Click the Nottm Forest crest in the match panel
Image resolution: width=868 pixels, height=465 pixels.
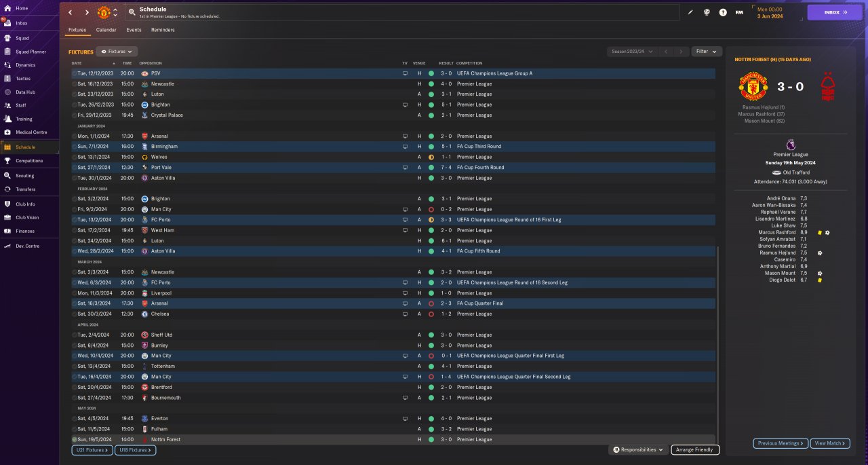pos(827,87)
